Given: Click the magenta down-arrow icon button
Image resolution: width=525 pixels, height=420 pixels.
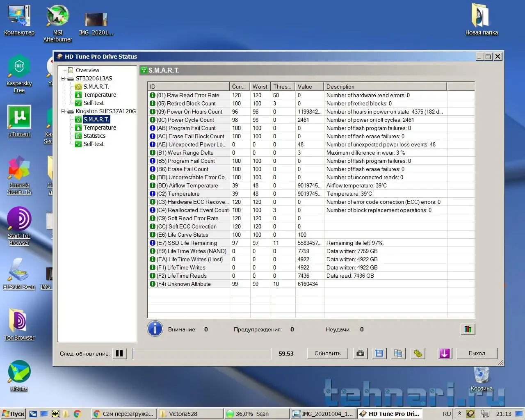Looking at the screenshot, I should 445,353.
